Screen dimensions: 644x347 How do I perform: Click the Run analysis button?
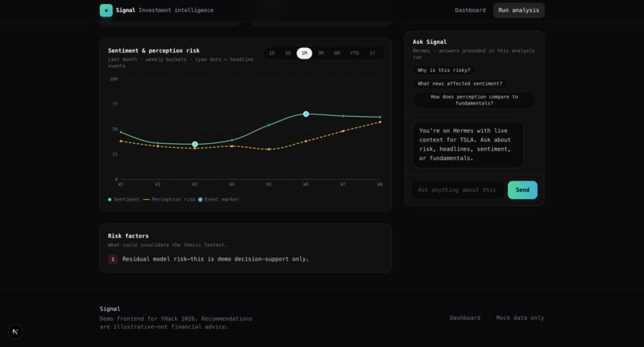pos(519,10)
